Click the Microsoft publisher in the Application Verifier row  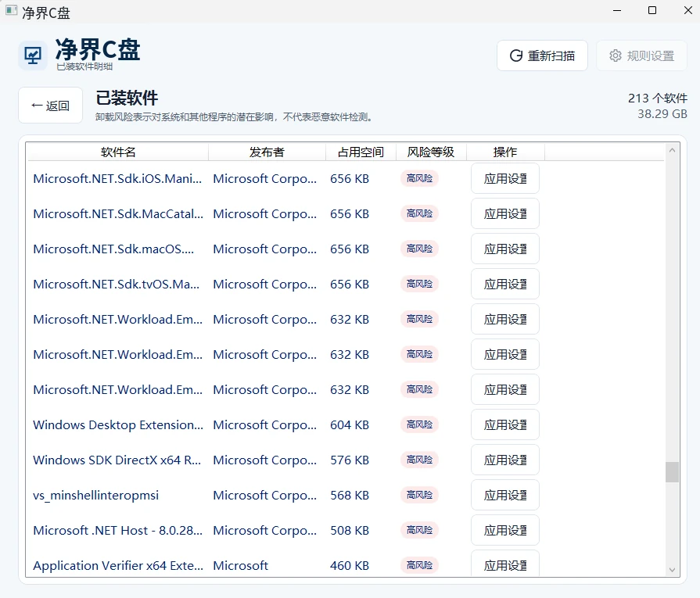[241, 565]
